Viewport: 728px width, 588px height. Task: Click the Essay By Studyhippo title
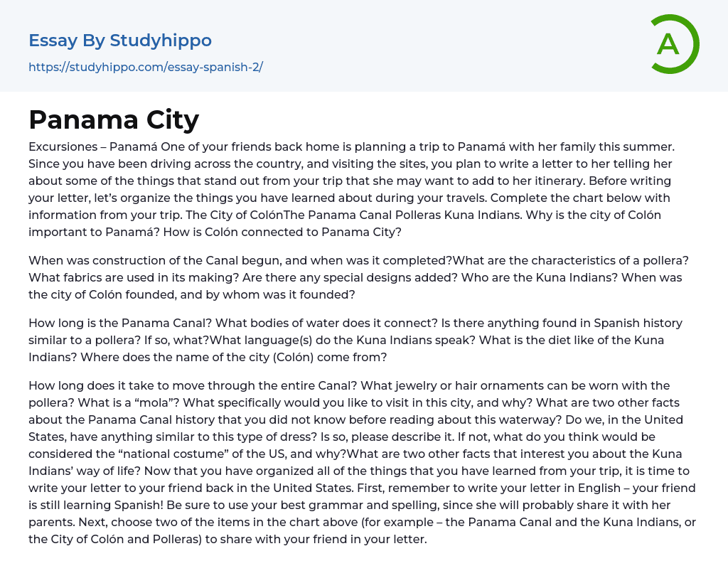[120, 41]
